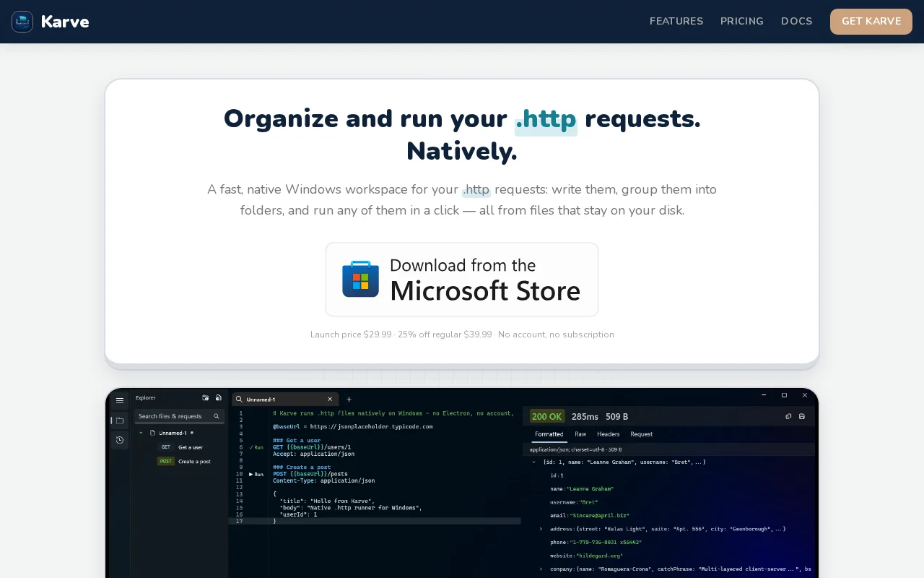This screenshot has height=578, width=924.
Task: Click the Karve logo icon in header
Action: click(x=22, y=22)
